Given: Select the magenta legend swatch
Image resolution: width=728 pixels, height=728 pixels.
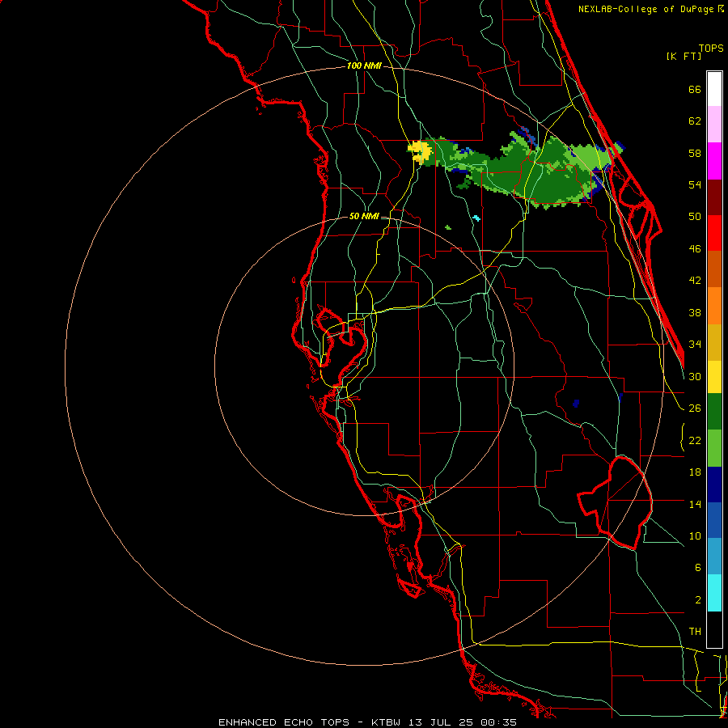Looking at the screenshot, I should tap(714, 161).
